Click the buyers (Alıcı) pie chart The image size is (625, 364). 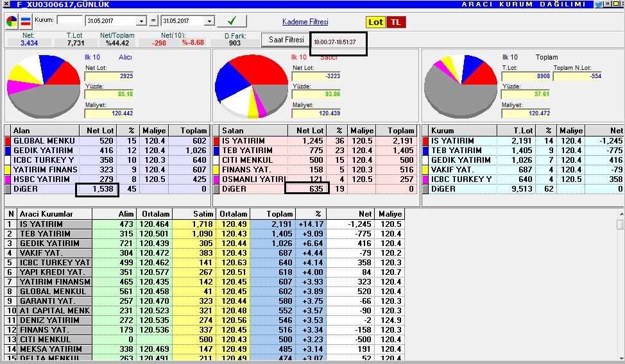click(x=44, y=87)
